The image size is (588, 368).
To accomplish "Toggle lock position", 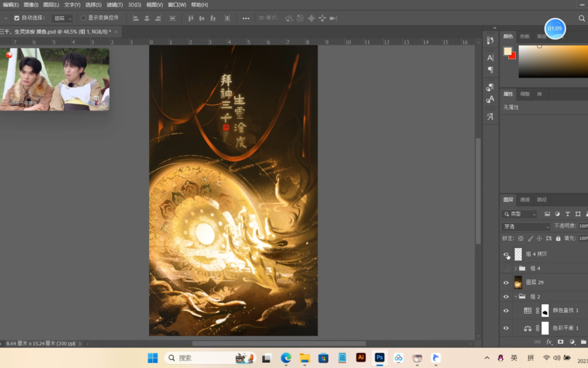I will click(539, 239).
